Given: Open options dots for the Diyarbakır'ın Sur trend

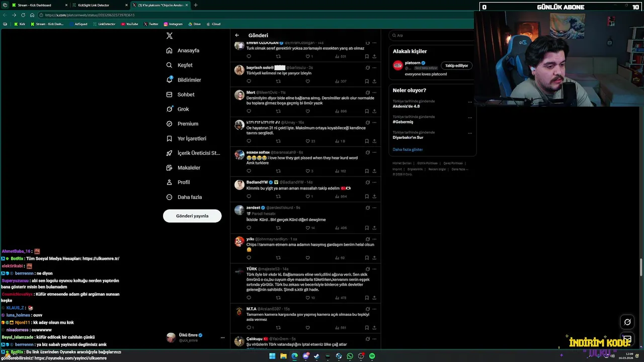Looking at the screenshot, I should click(x=470, y=133).
